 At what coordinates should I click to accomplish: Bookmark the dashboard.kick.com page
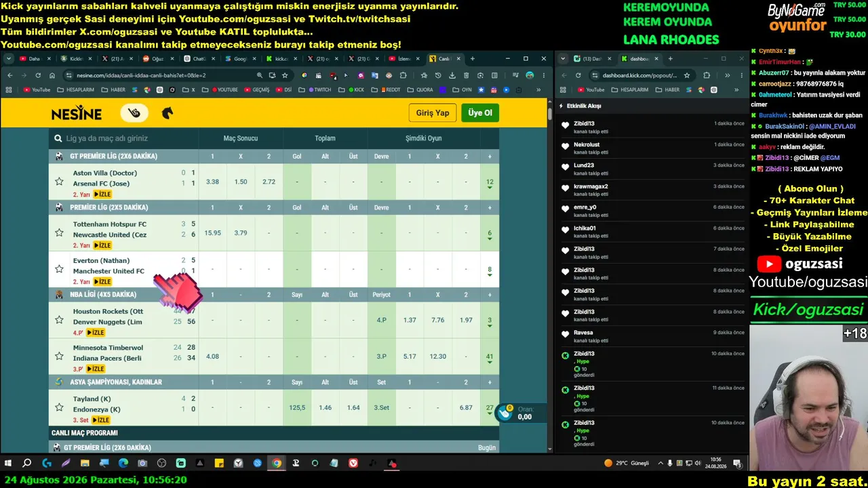[x=687, y=75]
